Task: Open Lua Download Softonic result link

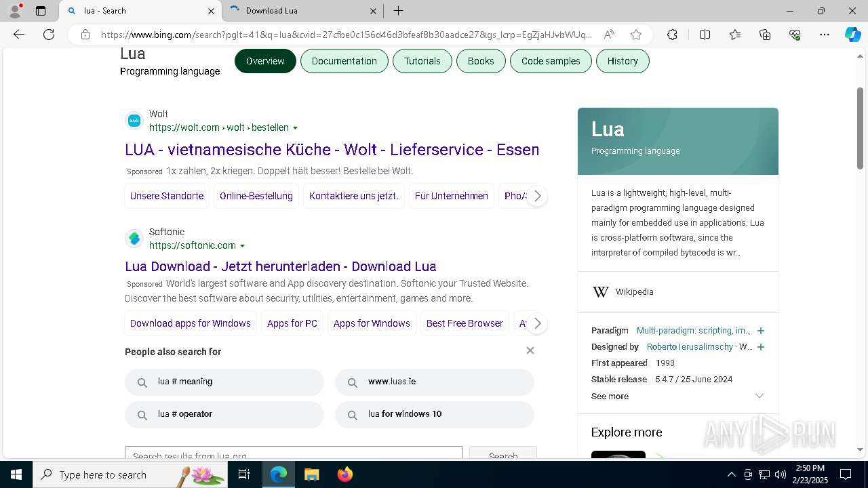Action: 280,266
